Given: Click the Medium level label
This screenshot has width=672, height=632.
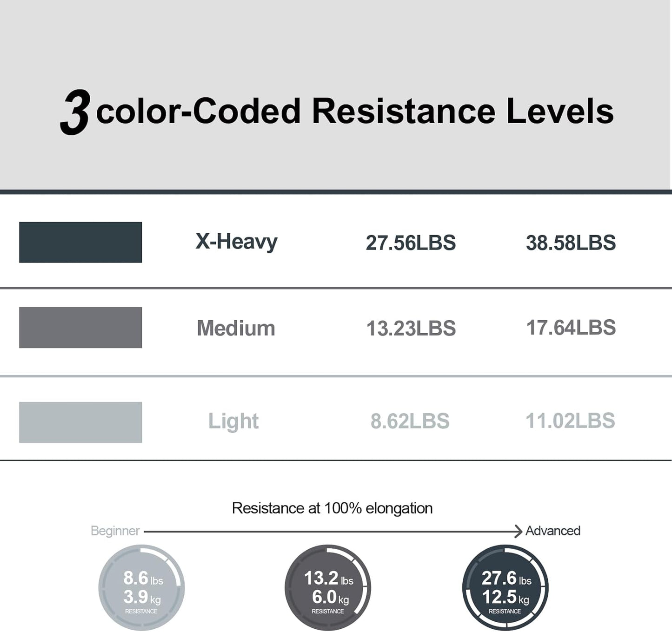Looking at the screenshot, I should click(x=236, y=328).
